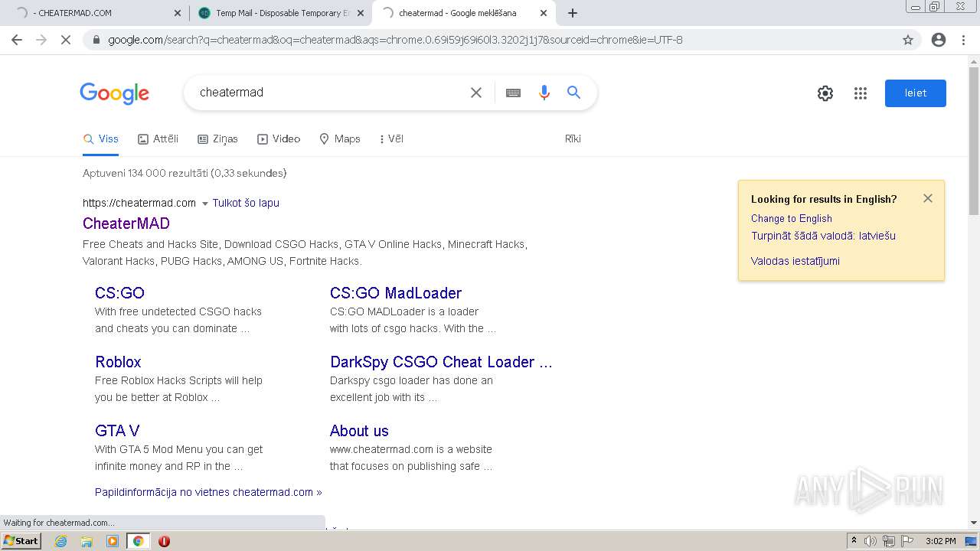Close the Temp Mail tab
The image size is (980, 551).
coord(361,13)
